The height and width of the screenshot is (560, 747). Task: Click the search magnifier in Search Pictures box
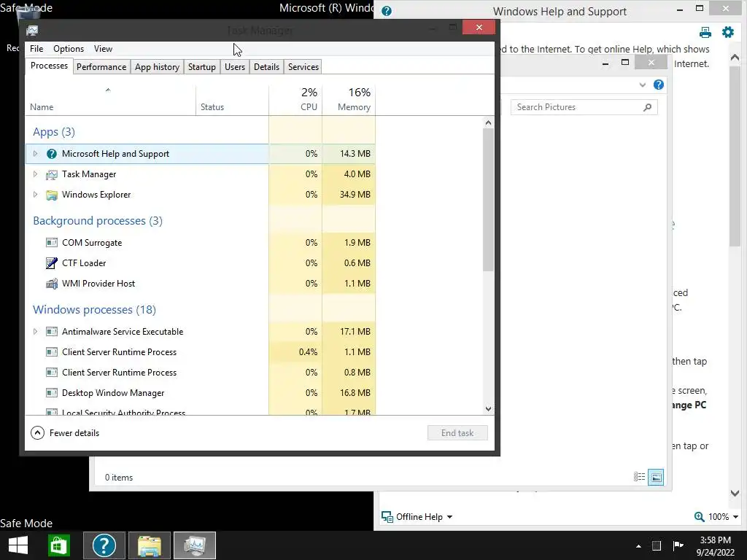tap(647, 107)
